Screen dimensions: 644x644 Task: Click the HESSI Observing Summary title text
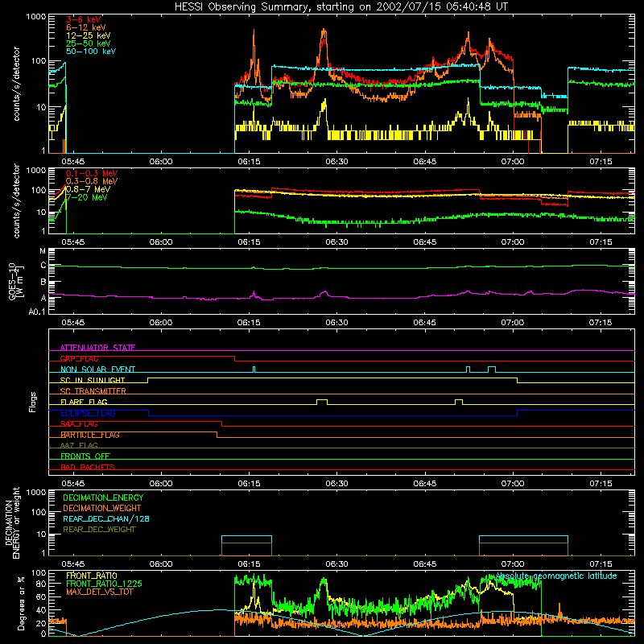[x=341, y=7]
